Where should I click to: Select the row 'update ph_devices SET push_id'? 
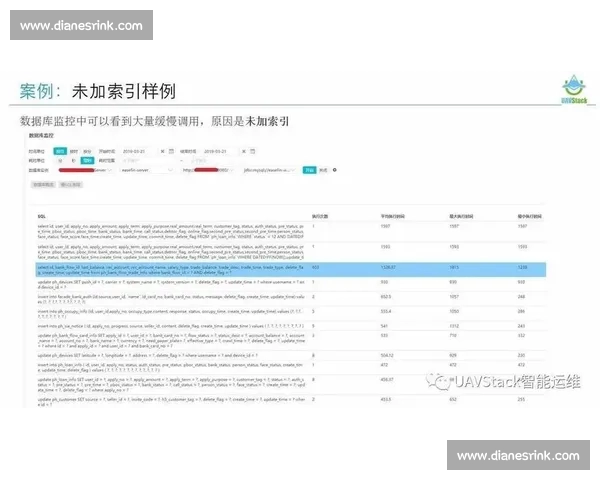291,284
